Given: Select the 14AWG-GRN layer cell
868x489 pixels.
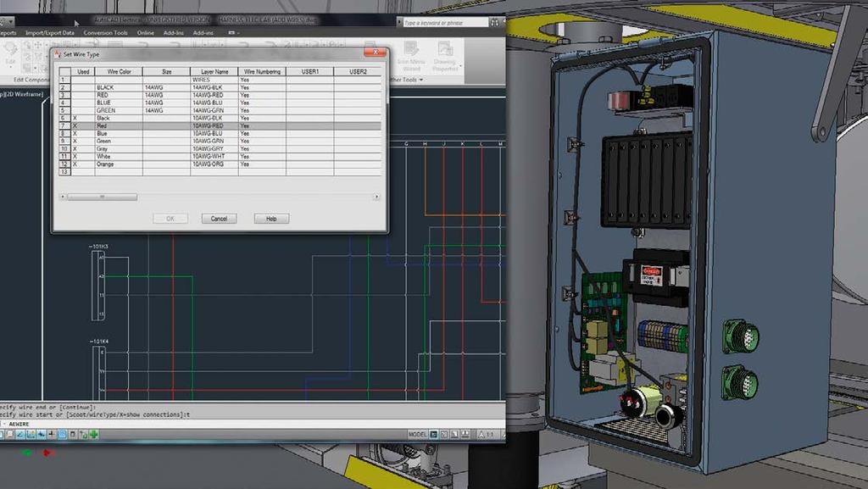Looking at the screenshot, I should coord(214,111).
